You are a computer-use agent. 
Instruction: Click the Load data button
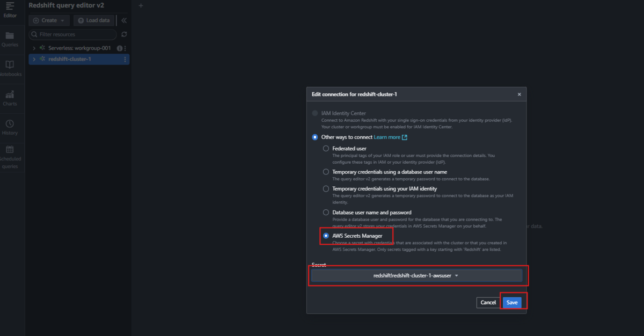click(93, 20)
